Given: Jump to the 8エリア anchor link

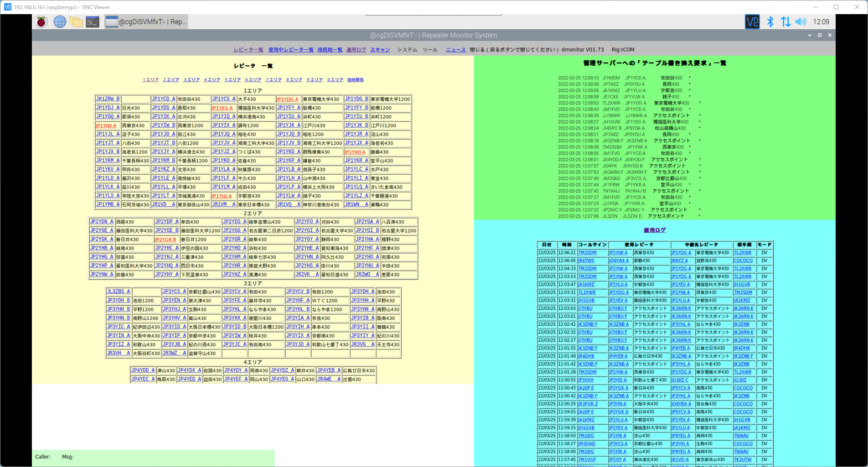Looking at the screenshot, I should (294, 80).
